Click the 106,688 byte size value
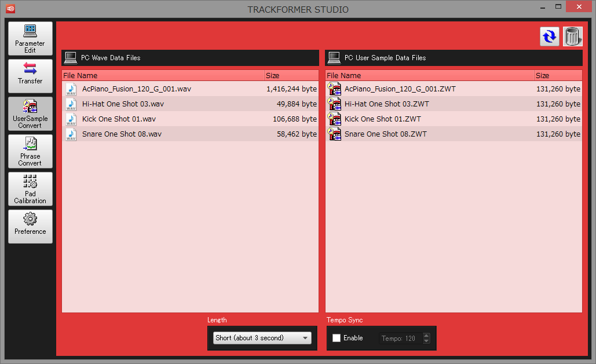This screenshot has height=364, width=596. pyautogui.click(x=295, y=119)
